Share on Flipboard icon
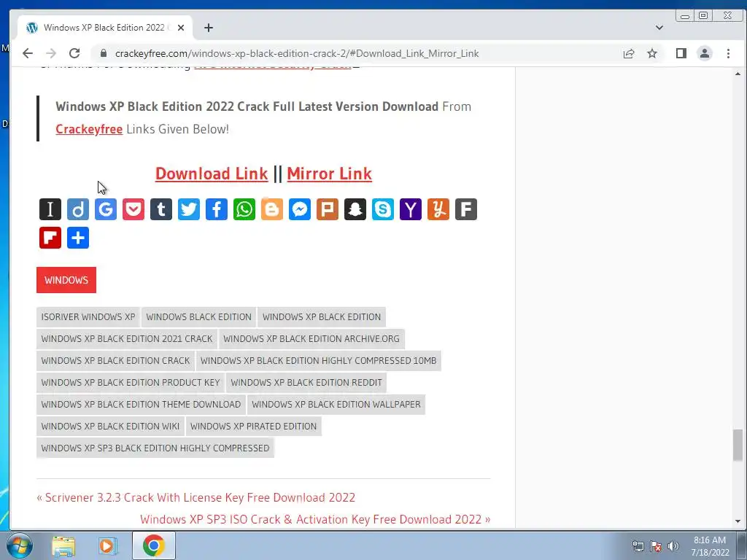Viewport: 747px width, 560px height. 50,238
